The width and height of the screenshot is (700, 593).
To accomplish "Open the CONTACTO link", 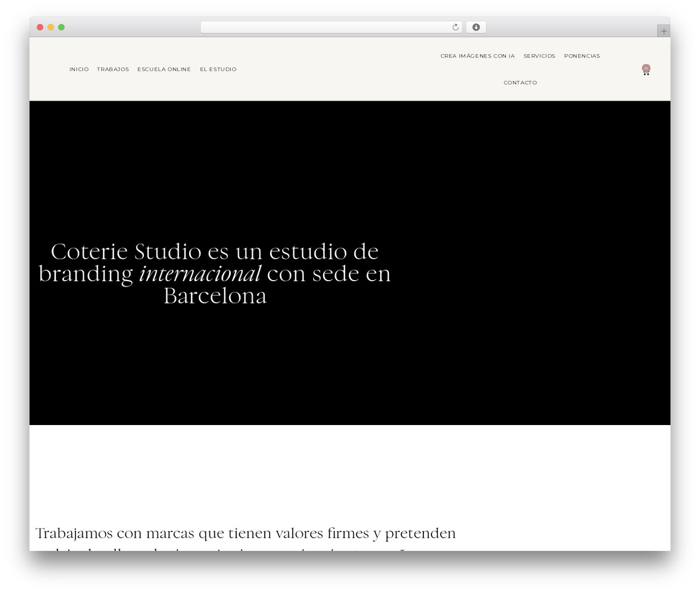I will (x=520, y=83).
